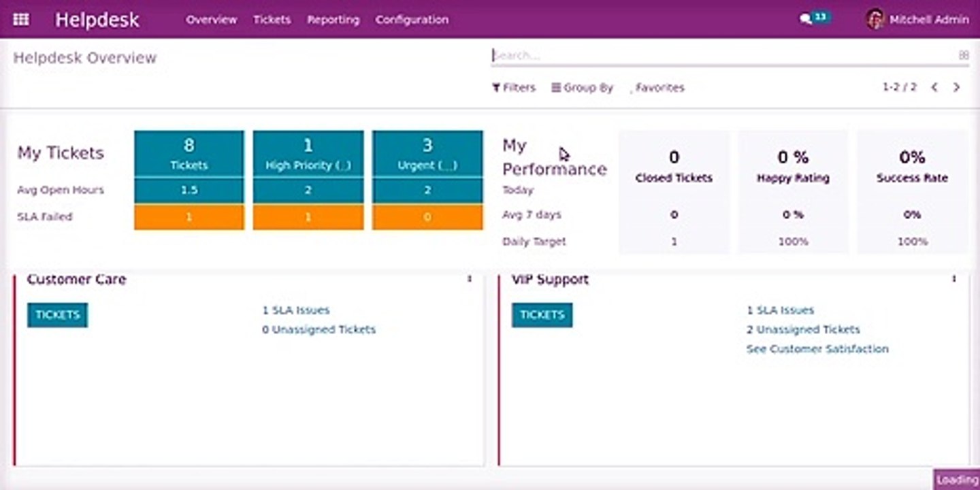Open the 0% Success Rate tile
This screenshot has height=490, width=980.
912,166
